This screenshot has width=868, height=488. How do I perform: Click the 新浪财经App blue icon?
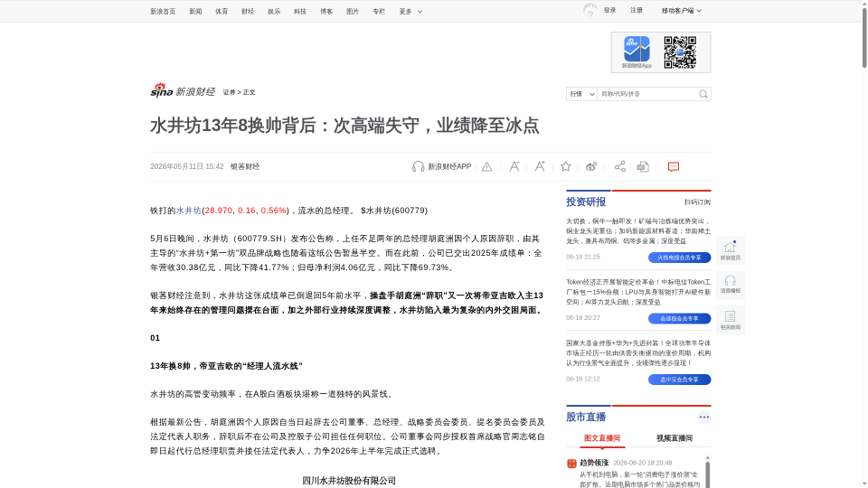click(637, 49)
